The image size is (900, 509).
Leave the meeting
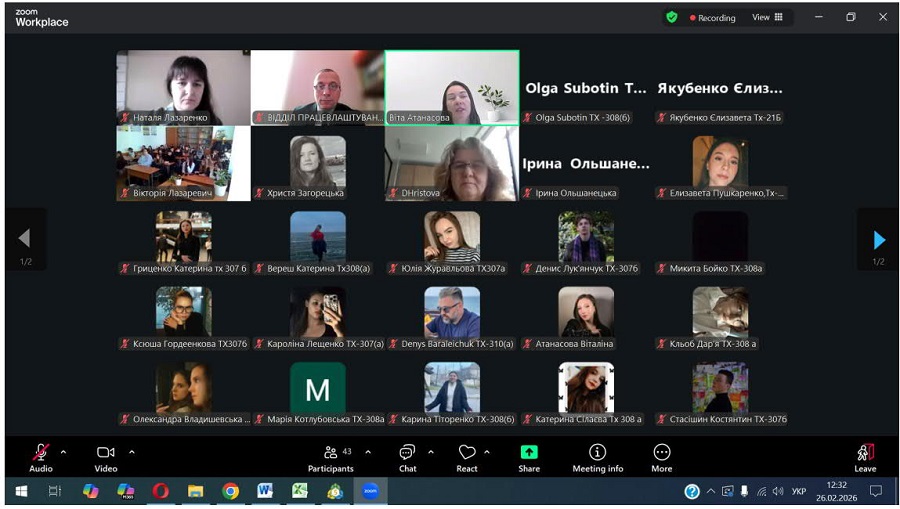tap(865, 454)
